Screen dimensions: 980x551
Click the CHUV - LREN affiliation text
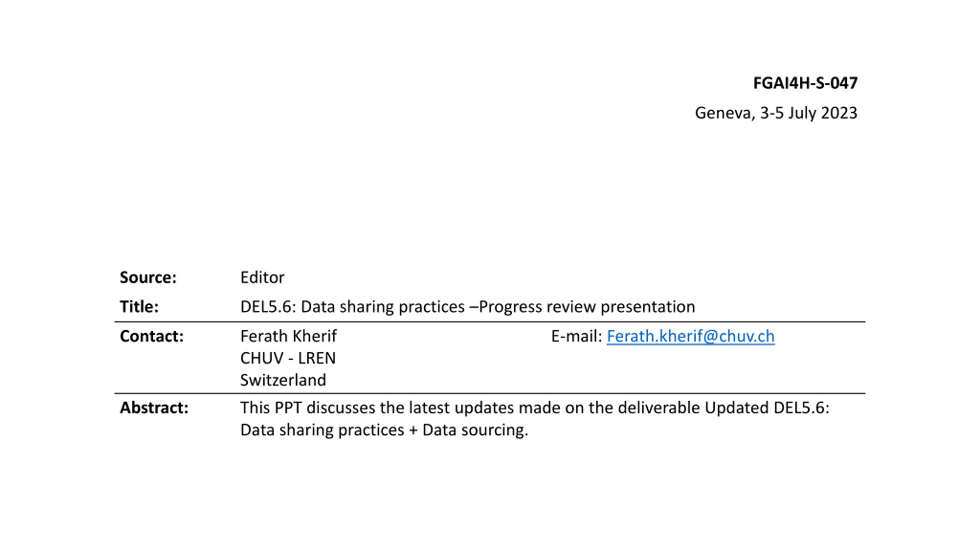pyautogui.click(x=288, y=358)
